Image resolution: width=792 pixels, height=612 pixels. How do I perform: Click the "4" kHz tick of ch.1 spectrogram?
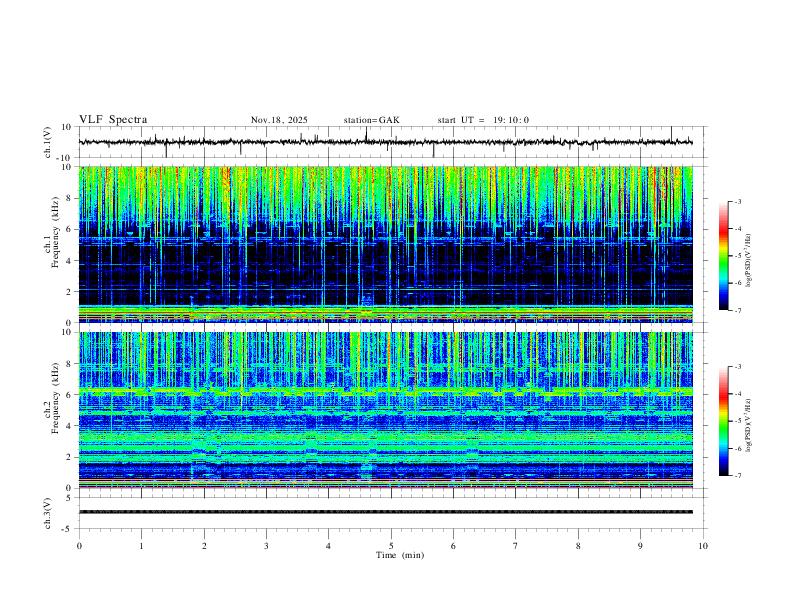pos(70,261)
